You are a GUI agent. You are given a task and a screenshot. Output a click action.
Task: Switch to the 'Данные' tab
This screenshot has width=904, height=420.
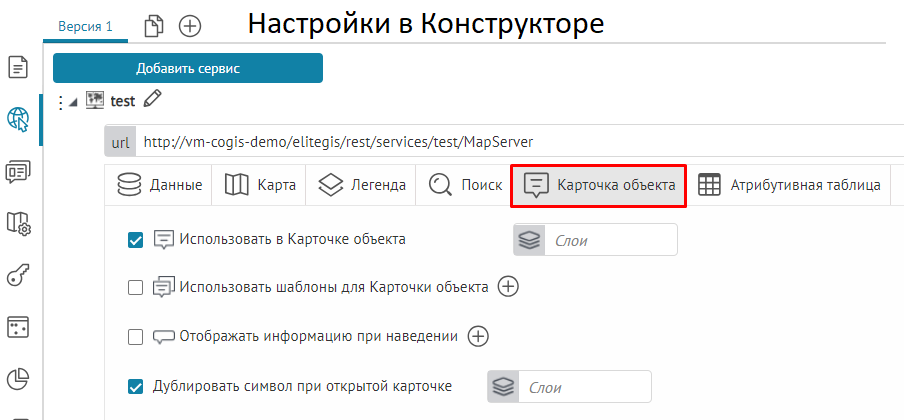[x=160, y=185]
